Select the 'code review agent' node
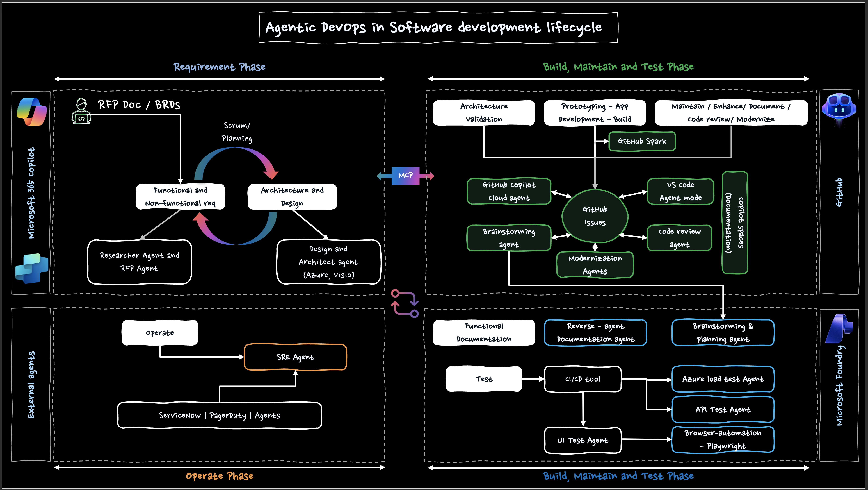The width and height of the screenshot is (868, 490). (x=679, y=238)
